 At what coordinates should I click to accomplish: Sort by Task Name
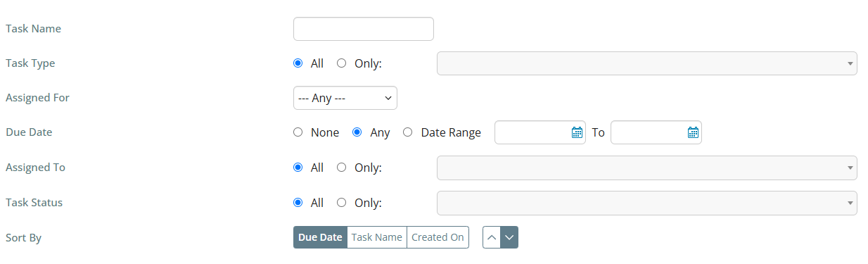377,237
